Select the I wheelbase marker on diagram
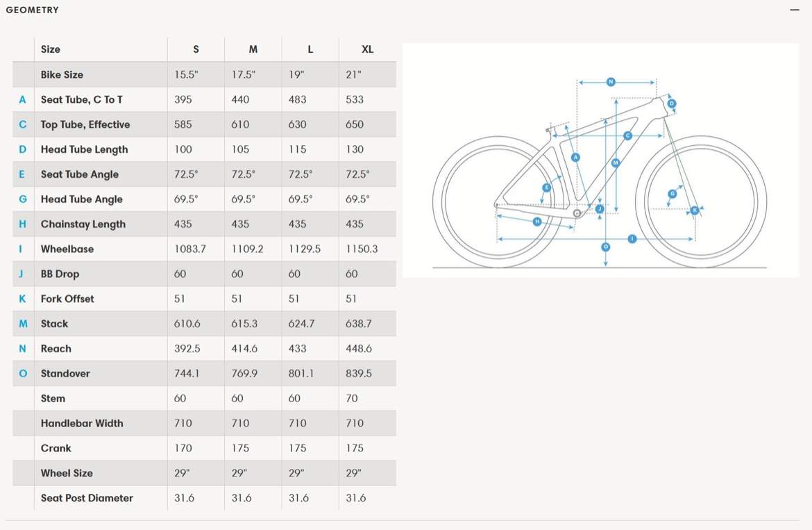This screenshot has height=530, width=812. [632, 239]
